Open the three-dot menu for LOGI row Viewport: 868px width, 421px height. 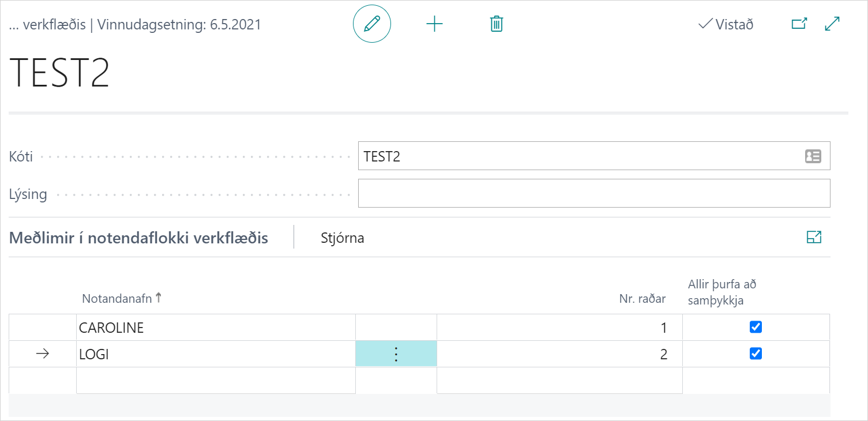[x=396, y=354]
